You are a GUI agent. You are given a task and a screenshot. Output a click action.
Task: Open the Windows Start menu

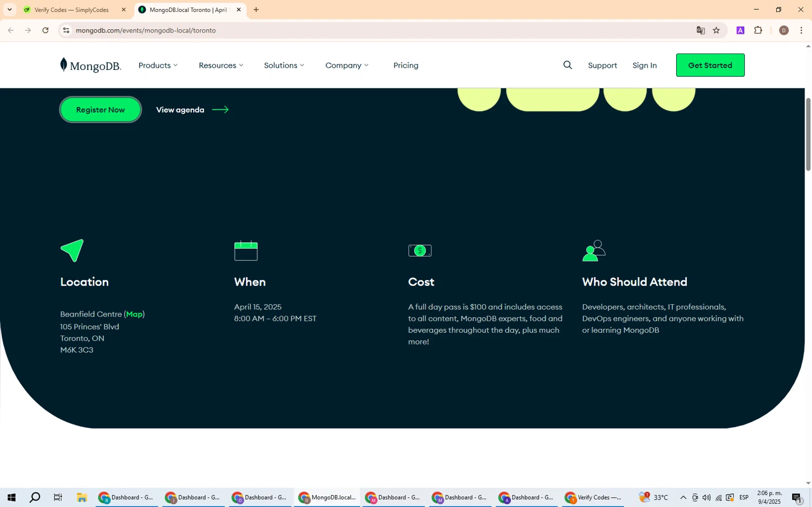(11, 497)
